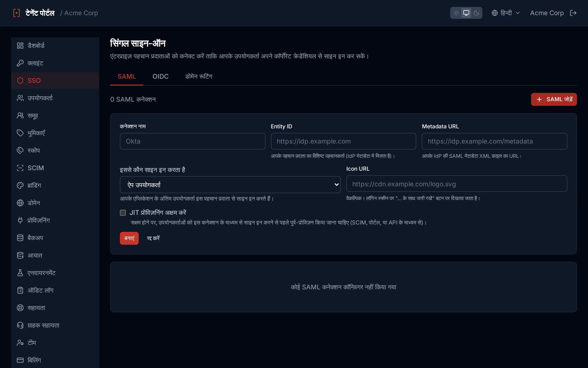Click the समूह group icon
Viewport: 588px width, 368px height.
coord(20,116)
